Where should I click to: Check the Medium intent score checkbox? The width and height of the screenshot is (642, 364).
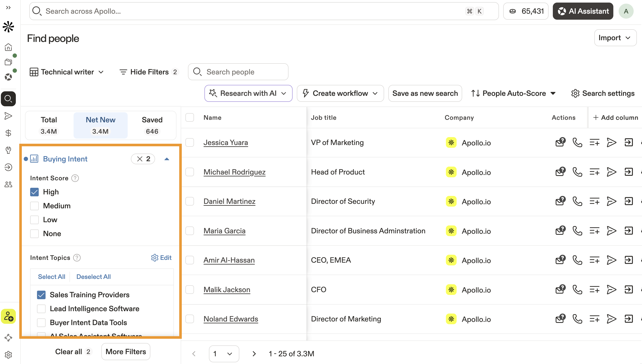34,206
